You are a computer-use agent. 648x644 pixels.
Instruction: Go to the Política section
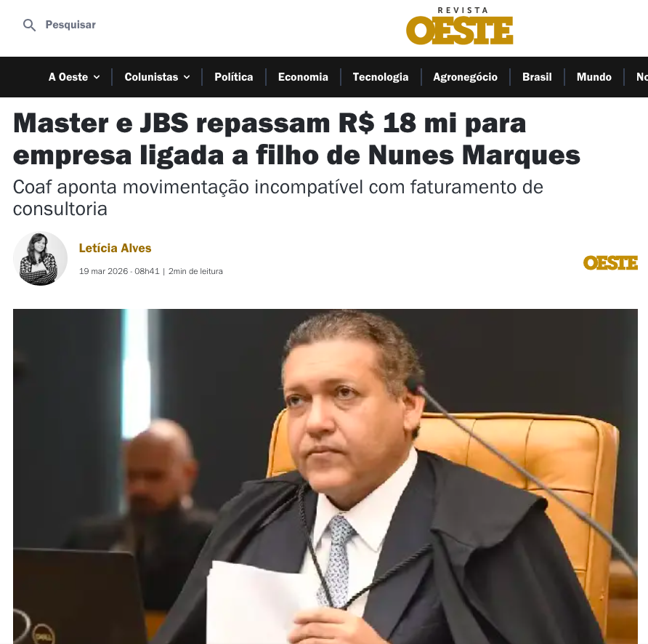(233, 77)
